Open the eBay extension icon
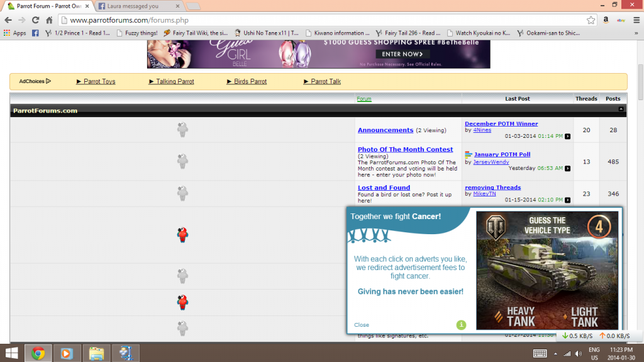This screenshot has height=362, width=644. pos(621,20)
